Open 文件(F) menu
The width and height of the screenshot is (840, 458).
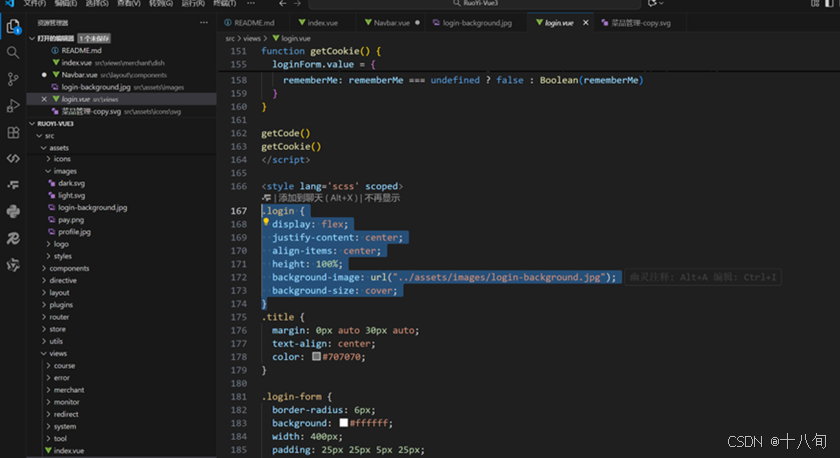click(35, 3)
